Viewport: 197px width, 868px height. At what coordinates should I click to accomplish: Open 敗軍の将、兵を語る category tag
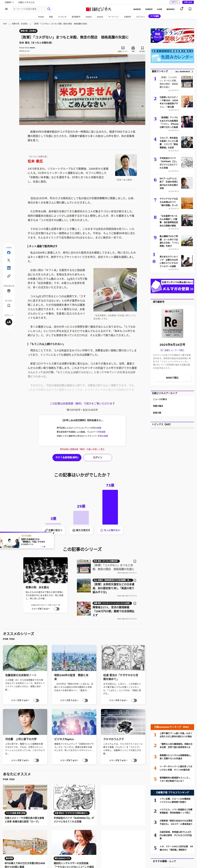point(28,31)
